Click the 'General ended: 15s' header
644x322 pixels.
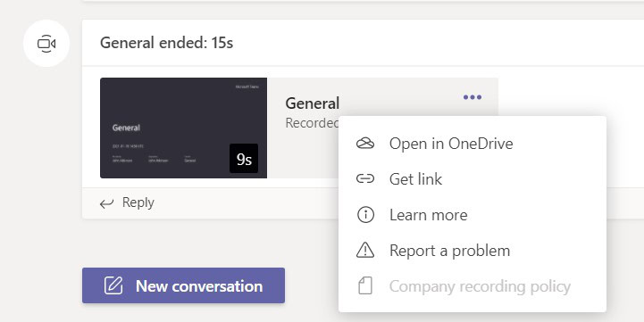166,43
